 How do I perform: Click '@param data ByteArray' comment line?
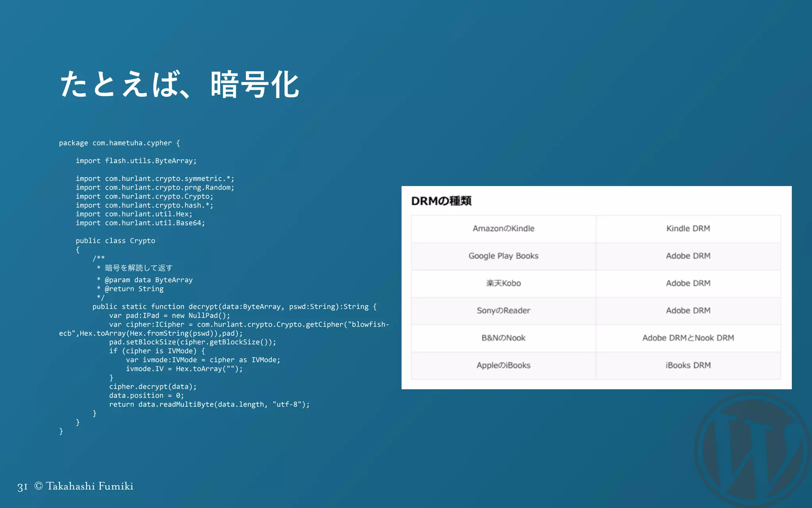[x=145, y=280]
